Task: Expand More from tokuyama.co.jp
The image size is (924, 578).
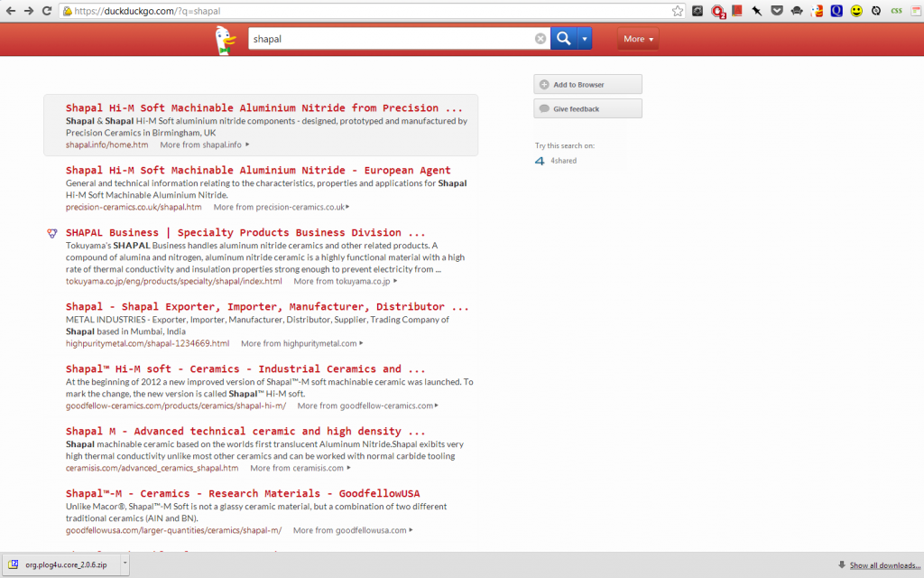Action: (346, 282)
